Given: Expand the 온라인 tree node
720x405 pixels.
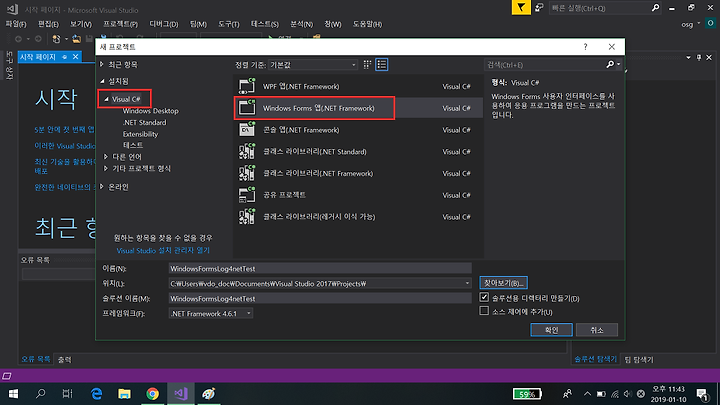Looking at the screenshot, I should [x=102, y=186].
